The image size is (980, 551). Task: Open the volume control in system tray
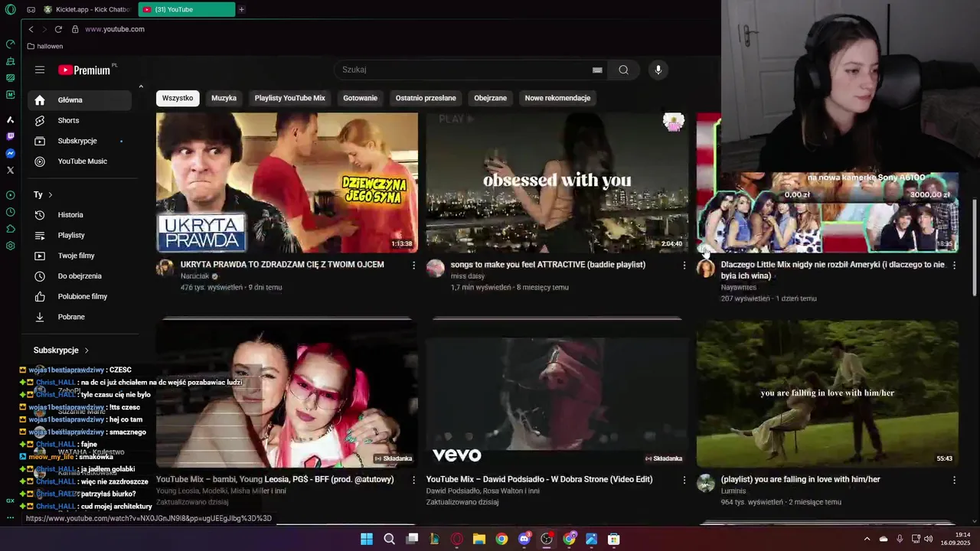(x=929, y=539)
